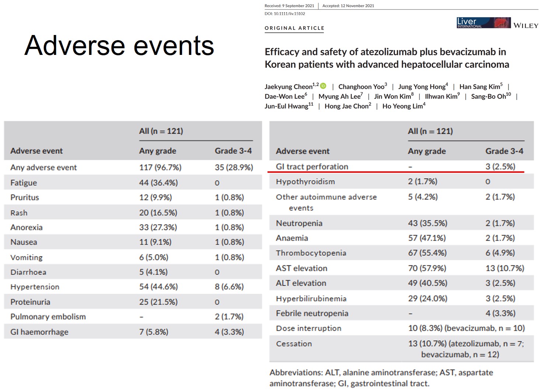
Task: Click the "Nausea" row label
Action: click(24, 242)
